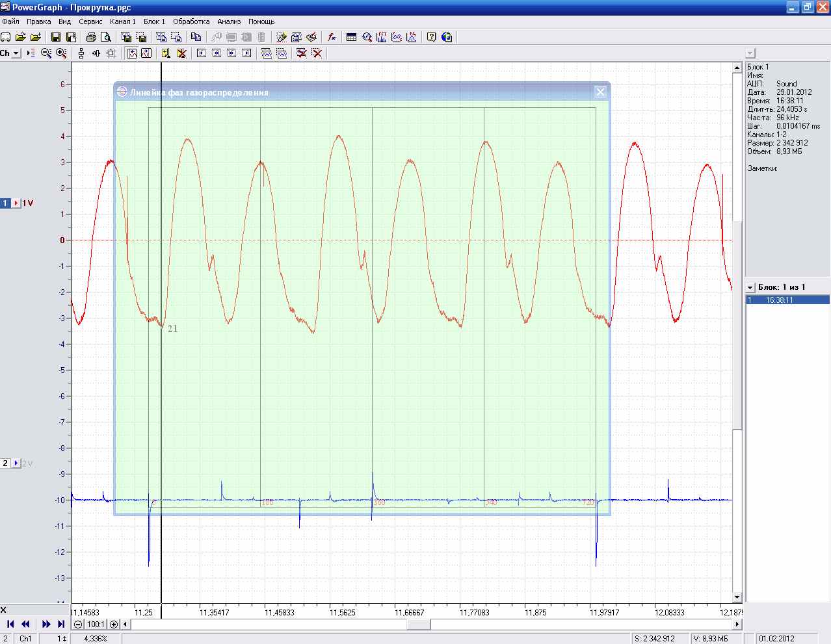
Task: Click the 96 kHz frequency value
Action: pyautogui.click(x=788, y=118)
